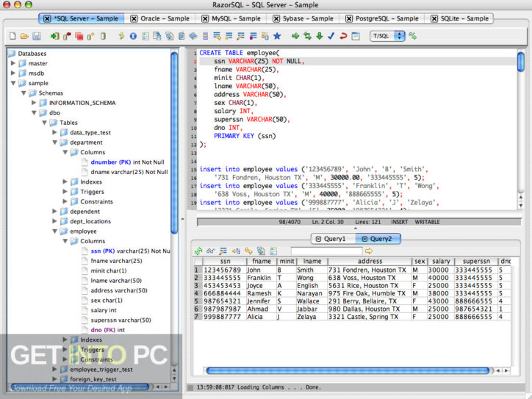Click the 'WRITABLE' status indicator
532x399 pixels.
[x=427, y=222]
